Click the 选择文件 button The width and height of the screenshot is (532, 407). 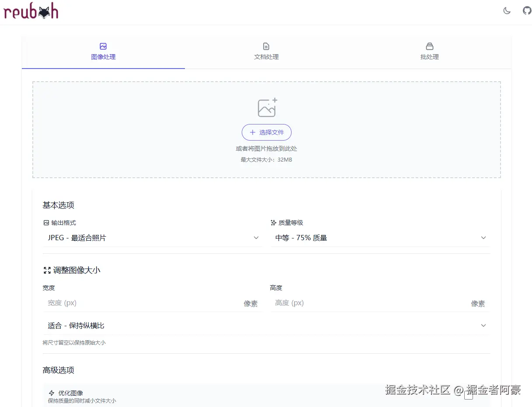coord(267,132)
